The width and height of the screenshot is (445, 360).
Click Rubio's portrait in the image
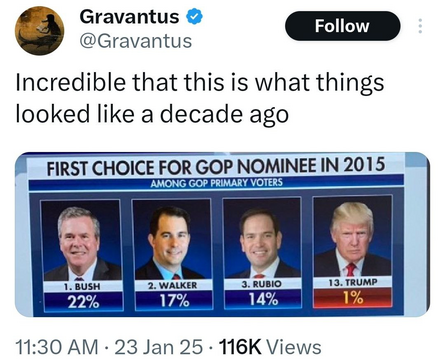tap(262, 238)
